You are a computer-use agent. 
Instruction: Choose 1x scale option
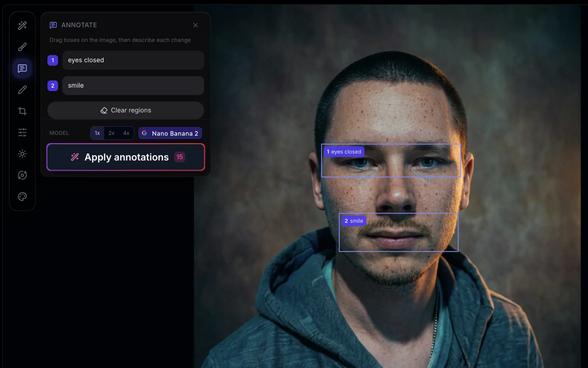click(x=97, y=133)
